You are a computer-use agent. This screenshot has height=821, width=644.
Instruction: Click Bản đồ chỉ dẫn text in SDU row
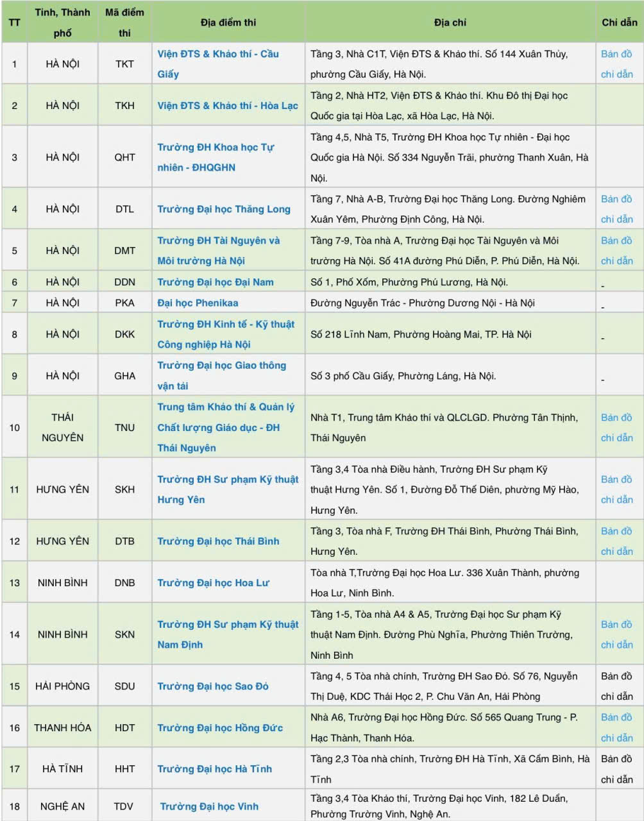coord(617,686)
